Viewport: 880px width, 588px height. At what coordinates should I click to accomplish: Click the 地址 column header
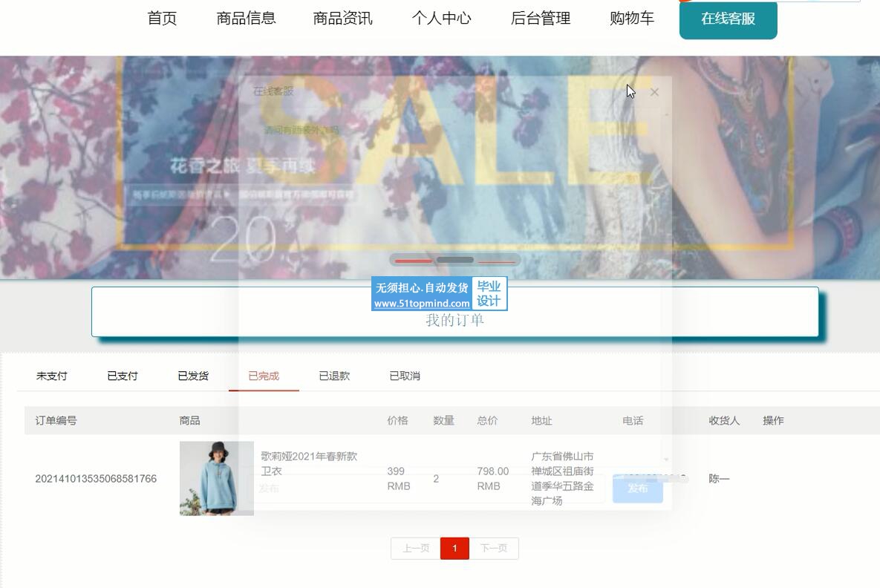pos(541,420)
